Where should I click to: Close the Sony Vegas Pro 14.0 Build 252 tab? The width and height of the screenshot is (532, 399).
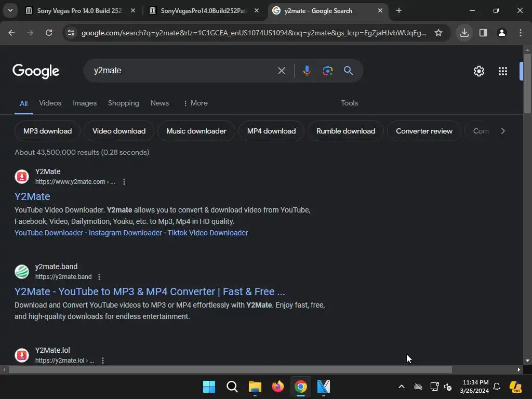coord(133,10)
